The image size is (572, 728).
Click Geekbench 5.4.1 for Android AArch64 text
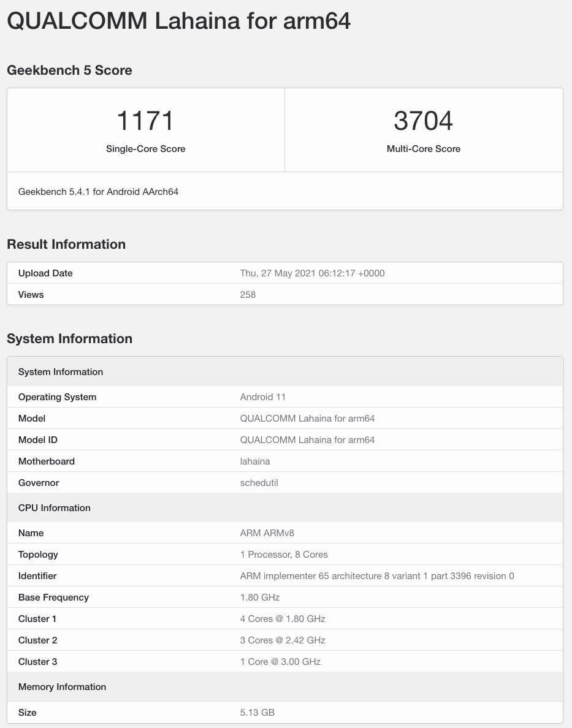pos(98,192)
